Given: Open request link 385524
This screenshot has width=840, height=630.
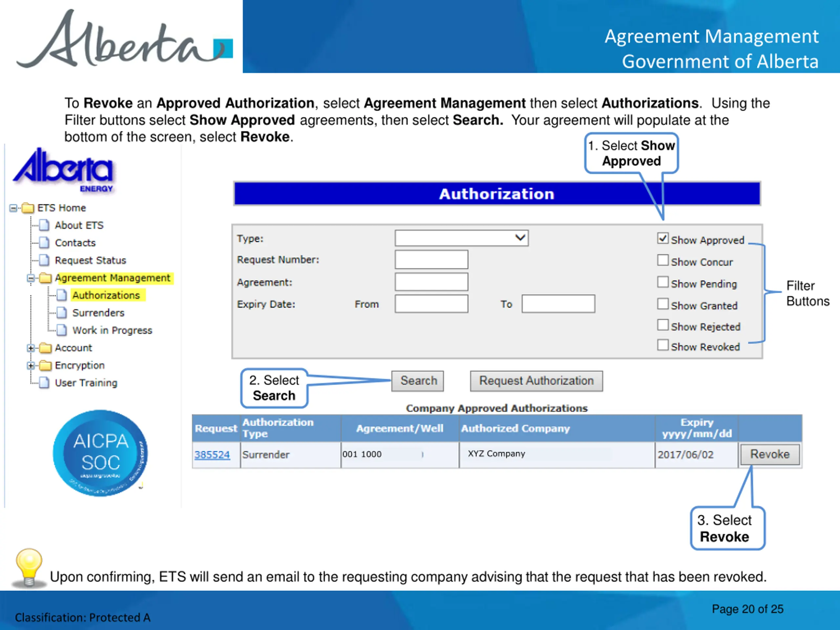Looking at the screenshot, I should (x=212, y=454).
